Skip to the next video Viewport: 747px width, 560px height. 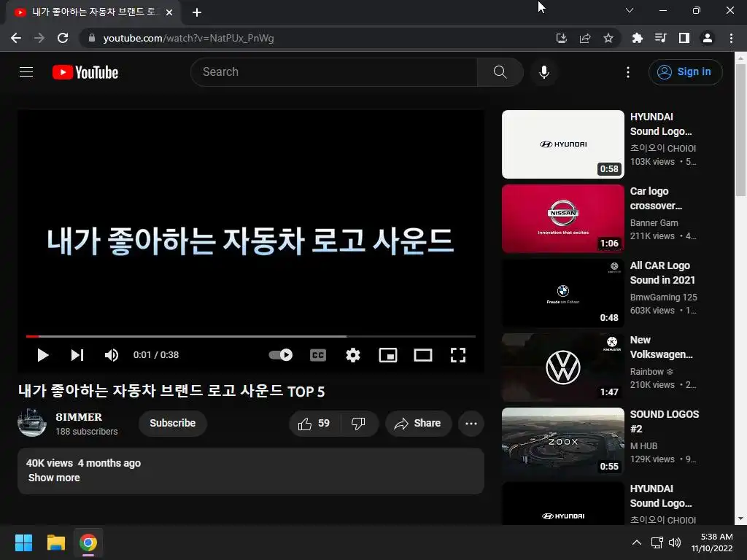77,355
